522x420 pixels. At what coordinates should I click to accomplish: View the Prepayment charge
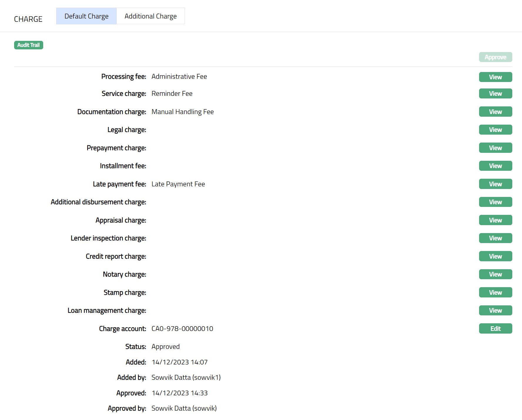495,148
